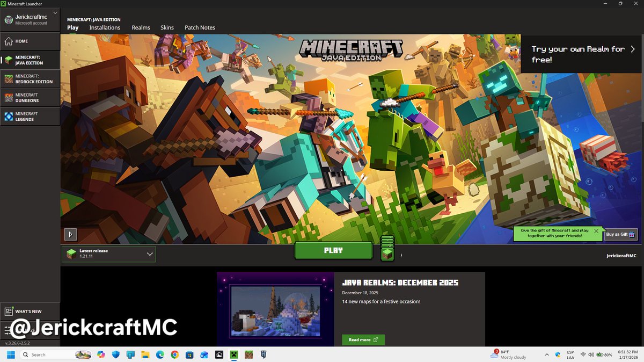Open the Home section in sidebar
Screen dimensions: 644x362
click(30, 41)
